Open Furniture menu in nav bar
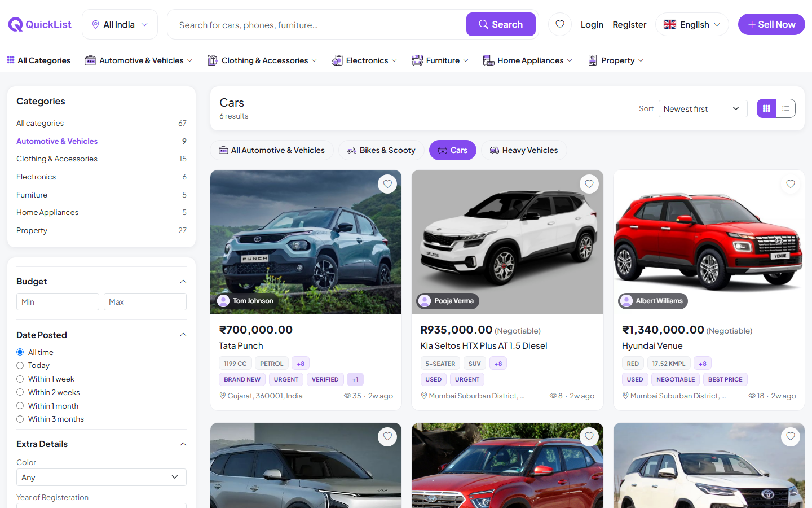Viewport: 812px width, 508px height. [x=440, y=60]
